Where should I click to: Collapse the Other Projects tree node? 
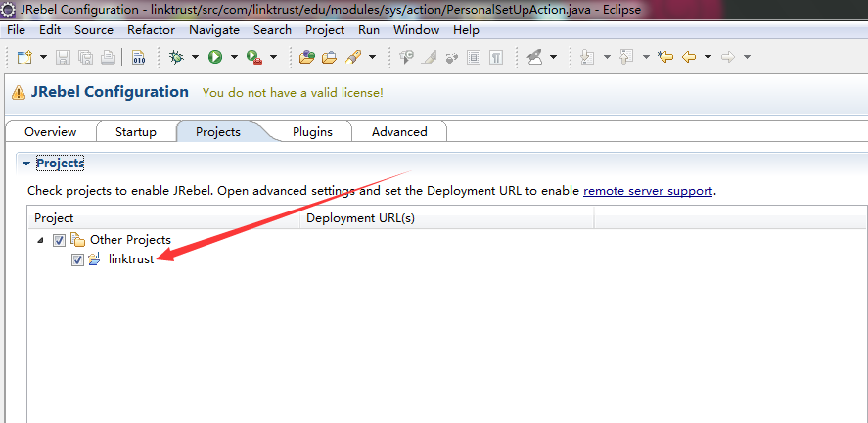coord(40,240)
